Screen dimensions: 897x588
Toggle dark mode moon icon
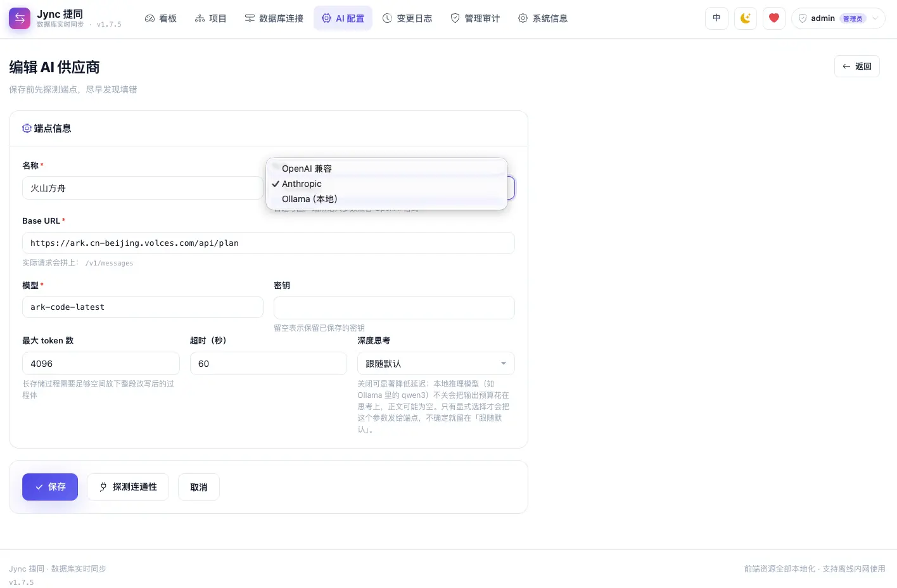click(746, 18)
